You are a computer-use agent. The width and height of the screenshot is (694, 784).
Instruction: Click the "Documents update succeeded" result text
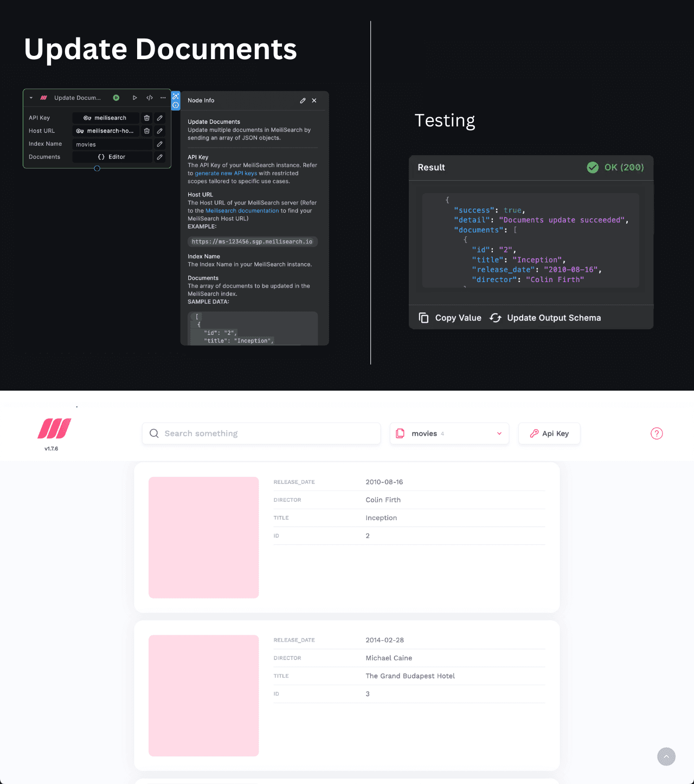click(x=562, y=220)
